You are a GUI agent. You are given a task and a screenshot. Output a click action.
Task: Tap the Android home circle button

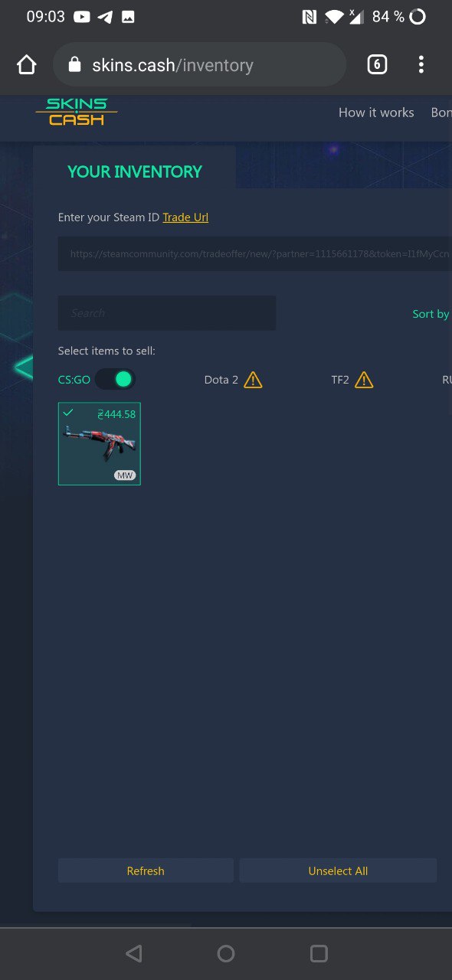pos(226,953)
